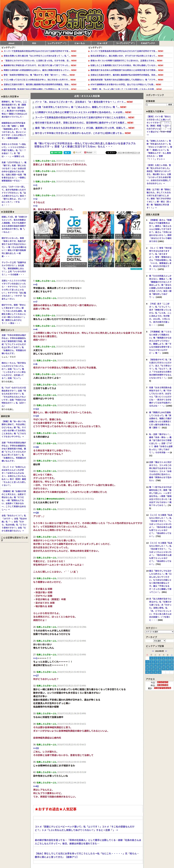The width and height of the screenshot is (174, 868).
Task: Open past article starting 【和み】草むしりしてる兄に
Action: (x=87, y=855)
